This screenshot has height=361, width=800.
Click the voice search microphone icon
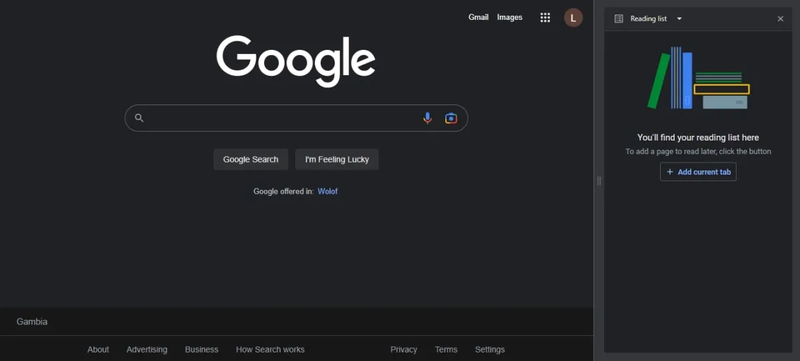click(x=428, y=118)
